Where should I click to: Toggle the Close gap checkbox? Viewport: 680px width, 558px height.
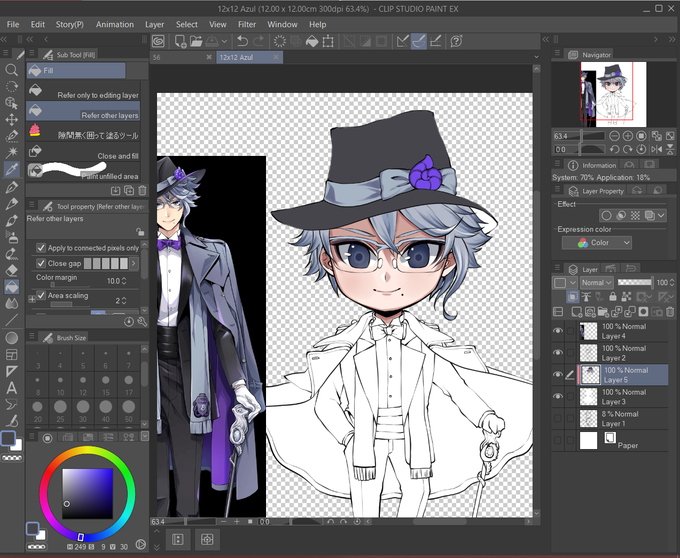pos(41,263)
